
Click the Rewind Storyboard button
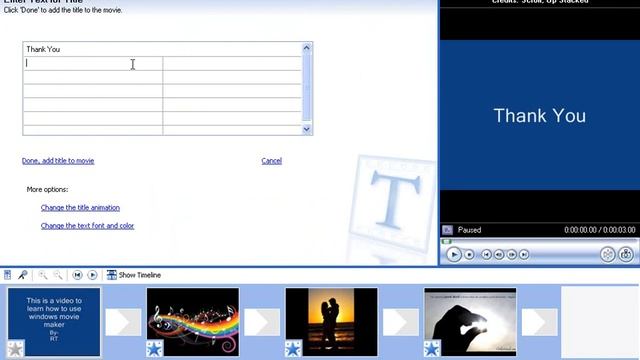tap(77, 275)
